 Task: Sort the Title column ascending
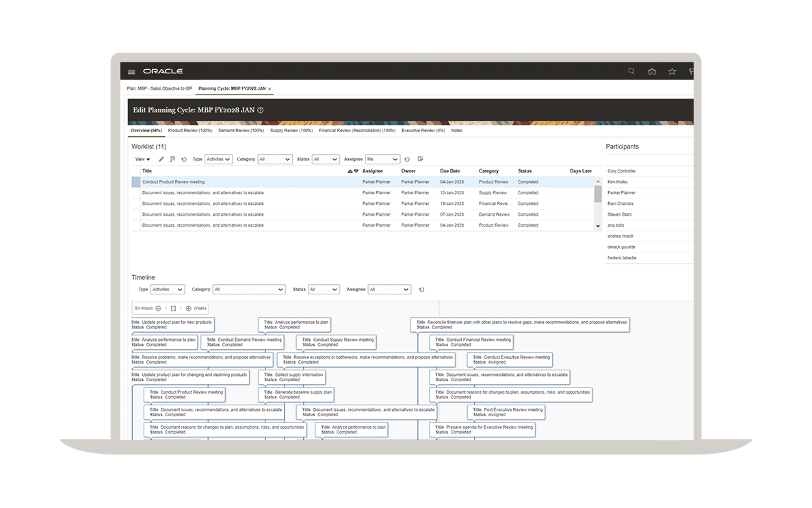click(350, 171)
